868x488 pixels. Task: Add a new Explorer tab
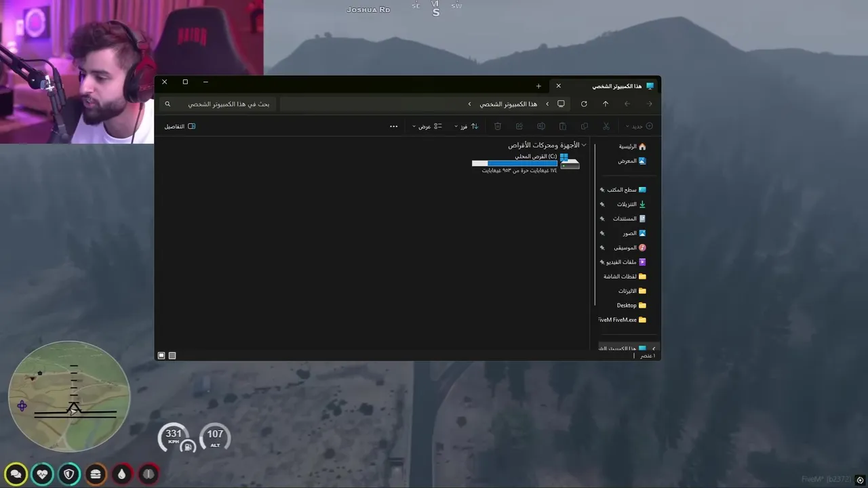538,86
